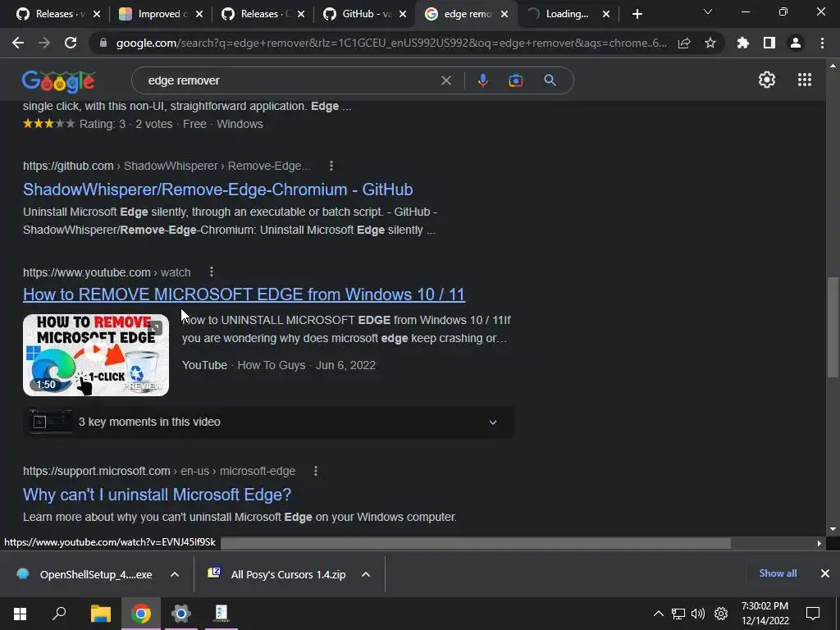Close the downloads bar
The width and height of the screenshot is (840, 630).
(x=825, y=573)
